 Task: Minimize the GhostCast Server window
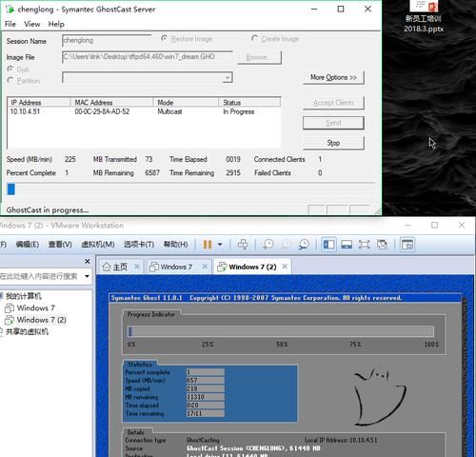314,9
